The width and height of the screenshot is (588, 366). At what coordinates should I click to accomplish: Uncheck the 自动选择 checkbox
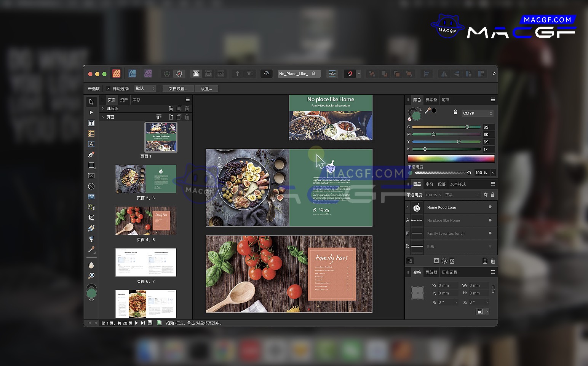(108, 89)
